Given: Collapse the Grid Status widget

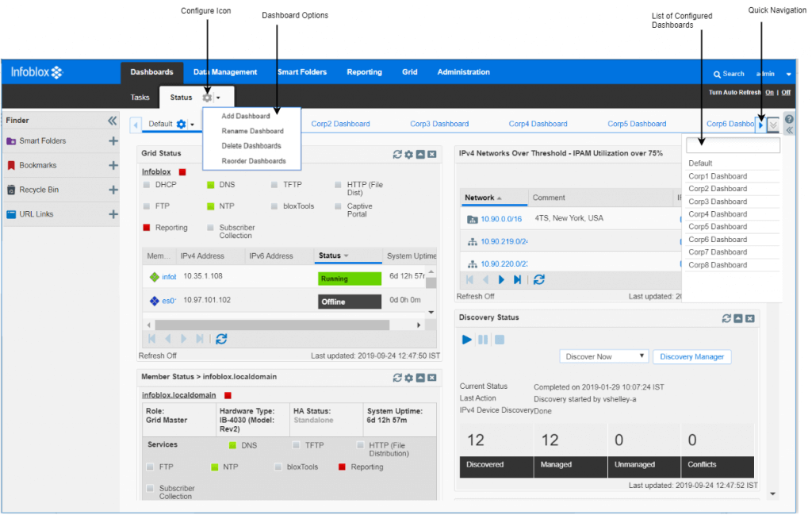Looking at the screenshot, I should [x=420, y=155].
